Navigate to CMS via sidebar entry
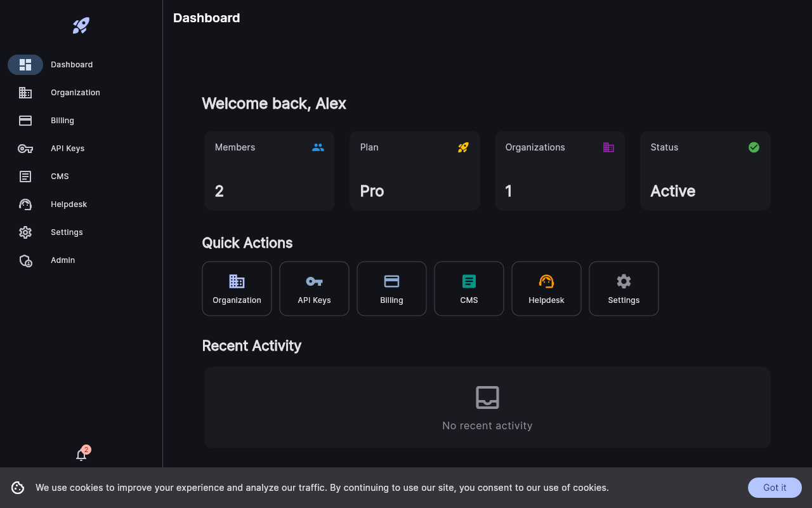Image resolution: width=812 pixels, height=508 pixels. 60,176
